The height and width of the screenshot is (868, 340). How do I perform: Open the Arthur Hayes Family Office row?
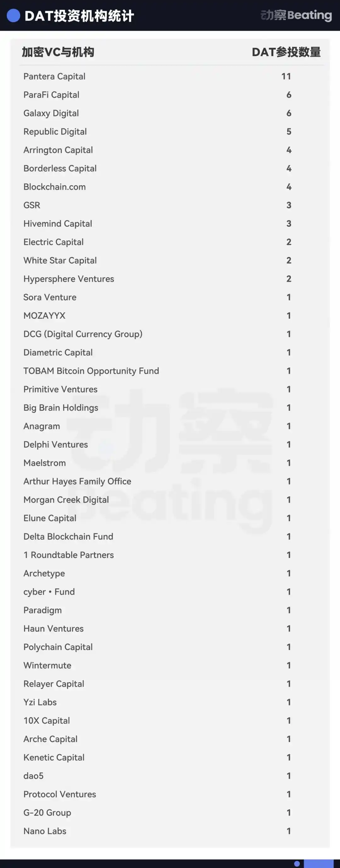(77, 481)
